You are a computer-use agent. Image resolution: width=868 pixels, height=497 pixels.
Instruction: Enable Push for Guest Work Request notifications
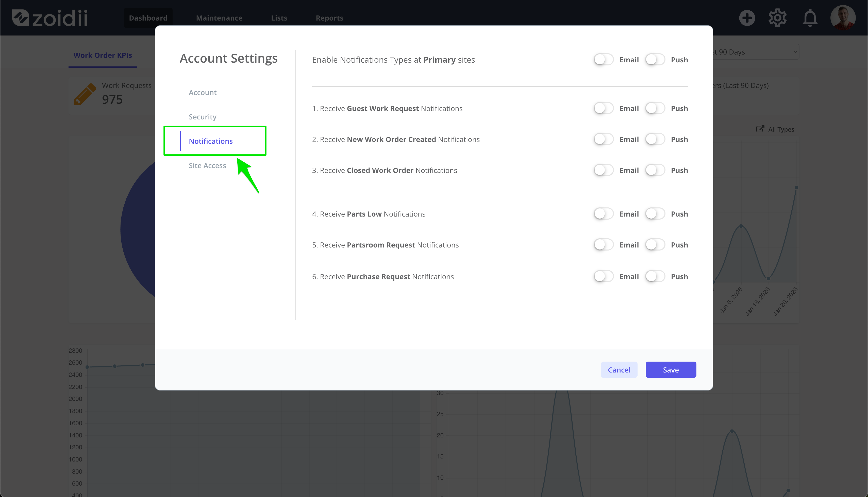pos(655,109)
